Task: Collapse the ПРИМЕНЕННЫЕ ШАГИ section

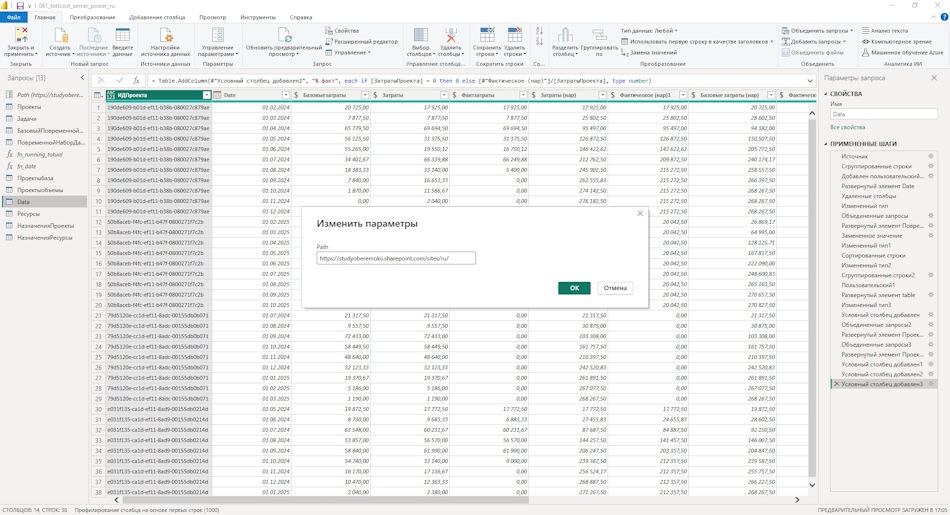Action: 826,144
